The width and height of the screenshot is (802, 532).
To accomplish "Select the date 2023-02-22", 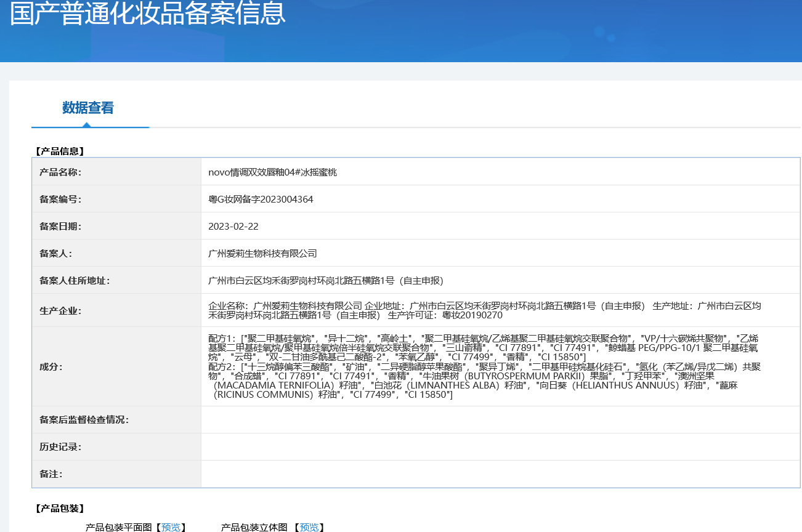I will point(233,227).
